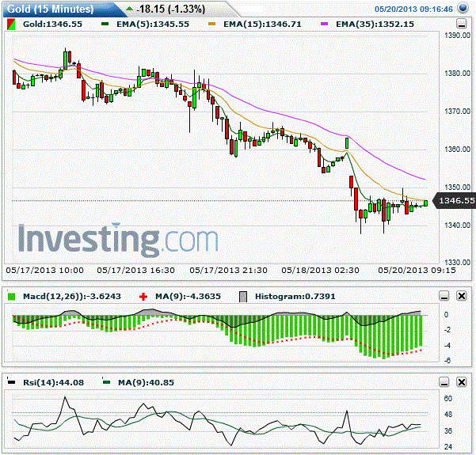Click the 05/20/2013 09:16:46 timestamp

(413, 9)
